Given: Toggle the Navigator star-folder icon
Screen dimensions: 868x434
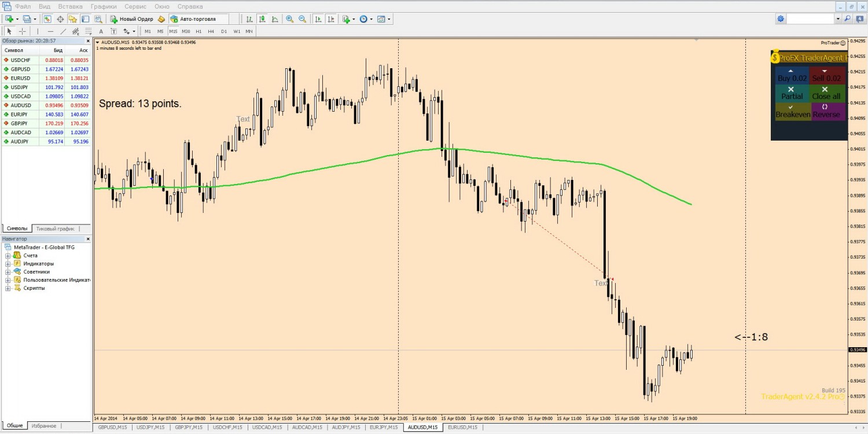Looking at the screenshot, I should 72,19.
